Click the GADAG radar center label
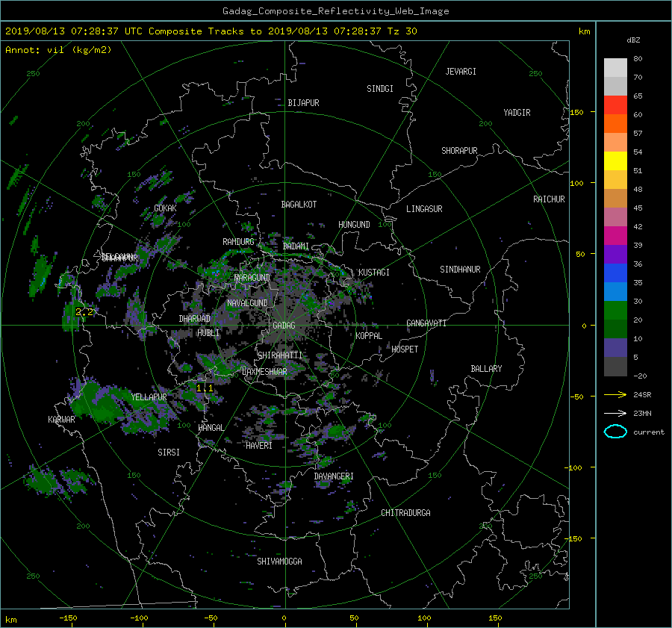 (284, 326)
